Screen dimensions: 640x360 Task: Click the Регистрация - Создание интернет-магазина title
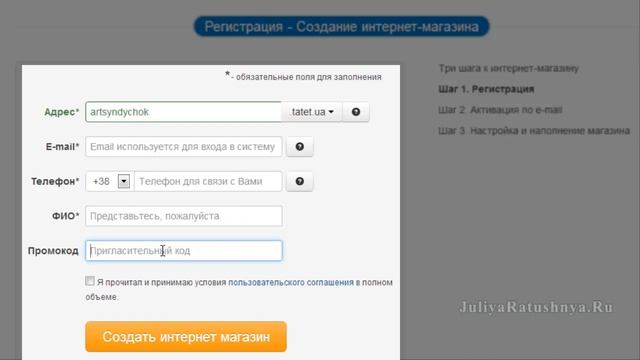point(341,27)
